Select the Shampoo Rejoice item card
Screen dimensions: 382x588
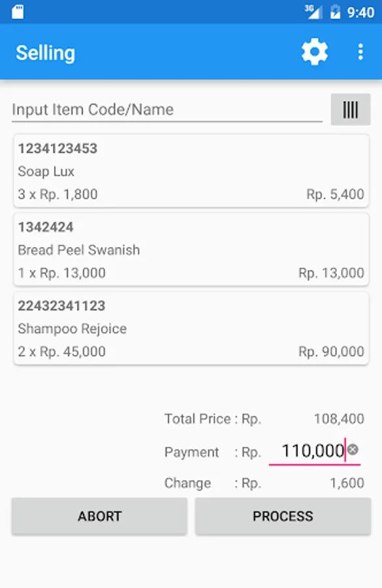[x=191, y=328]
